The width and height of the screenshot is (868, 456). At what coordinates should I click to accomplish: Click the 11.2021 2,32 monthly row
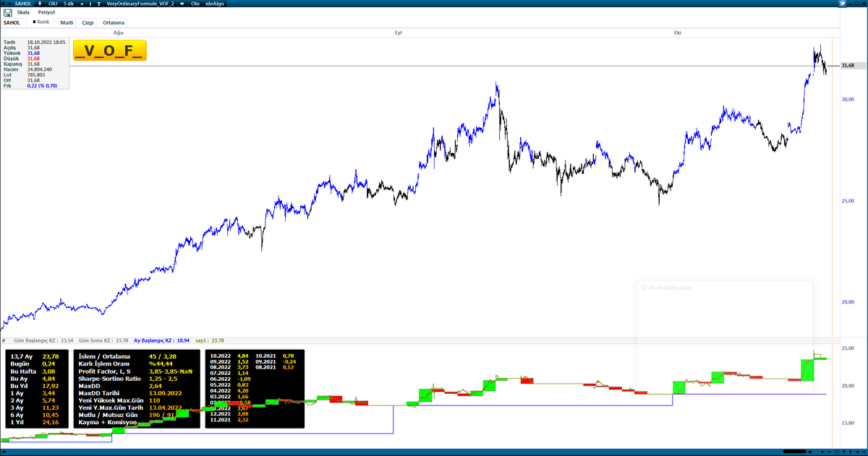click(229, 420)
